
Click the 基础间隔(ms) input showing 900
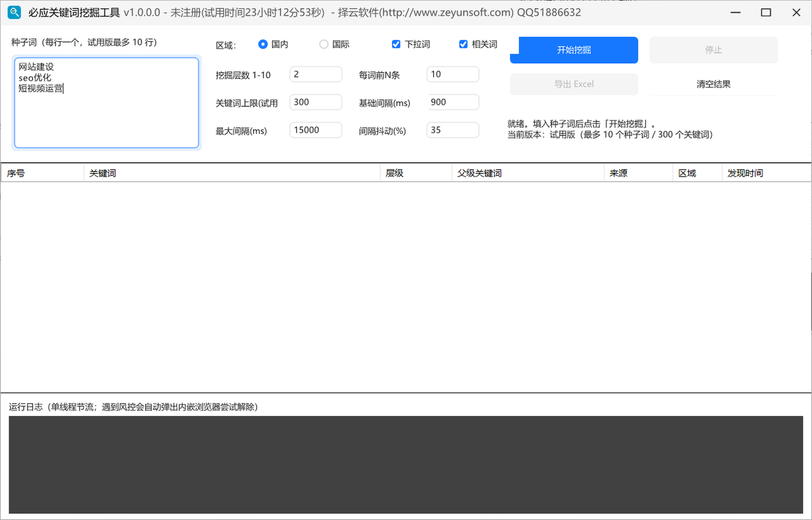(x=453, y=102)
